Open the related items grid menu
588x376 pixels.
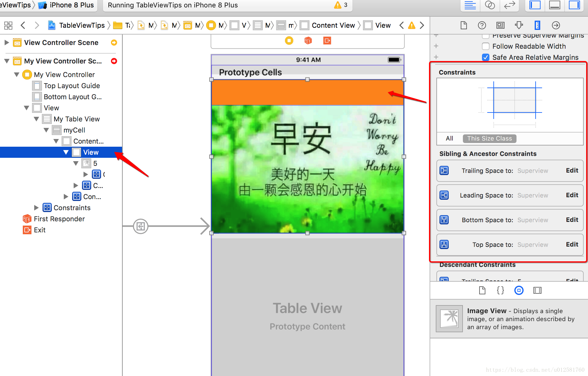pos(8,25)
